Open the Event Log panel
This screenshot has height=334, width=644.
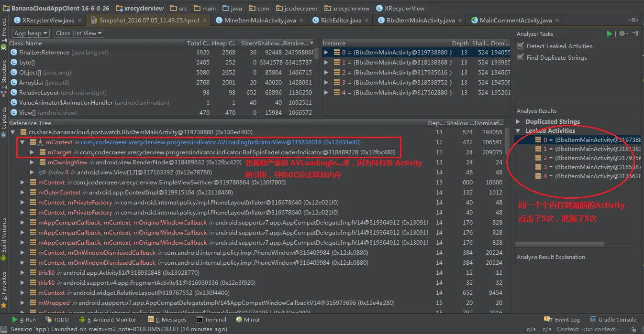pos(563,320)
